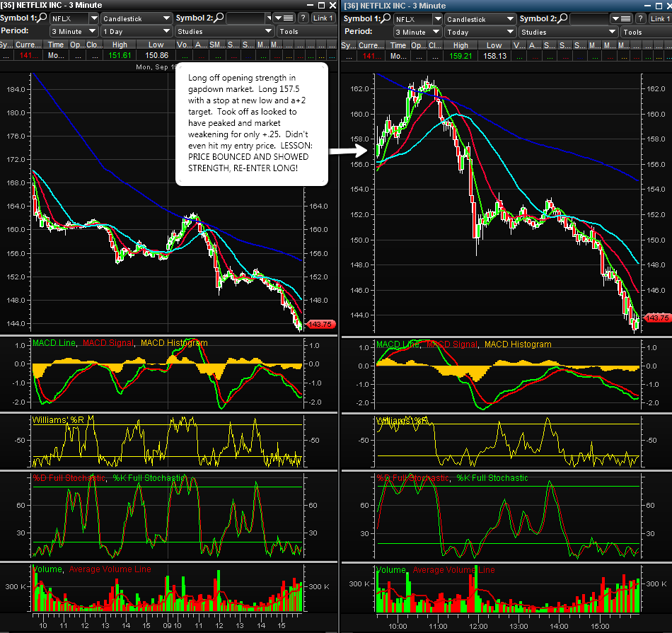The width and height of the screenshot is (672, 633).
Task: Click the help question mark in window 35
Action: (303, 18)
